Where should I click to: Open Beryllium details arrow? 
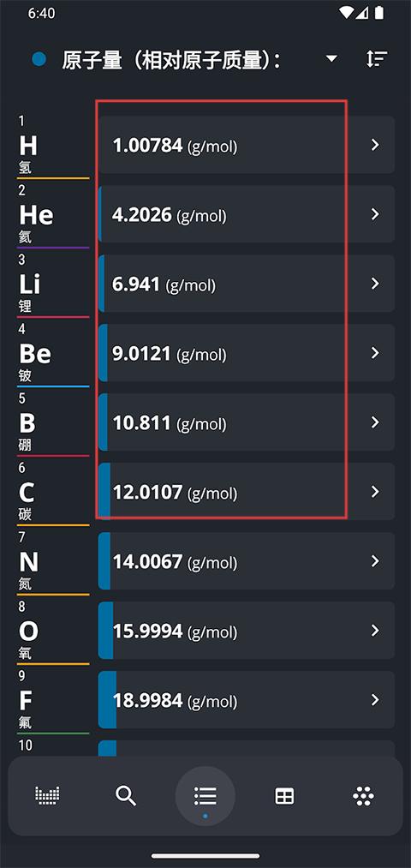376,353
